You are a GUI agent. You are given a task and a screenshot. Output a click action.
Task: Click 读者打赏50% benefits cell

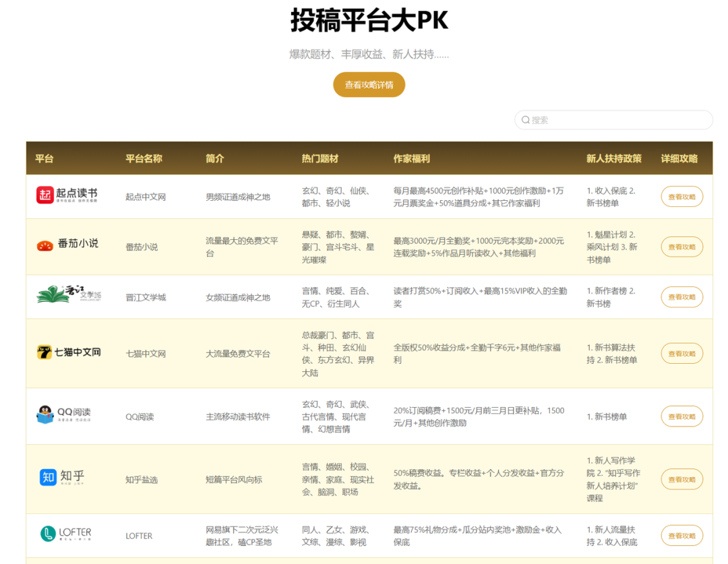480,297
